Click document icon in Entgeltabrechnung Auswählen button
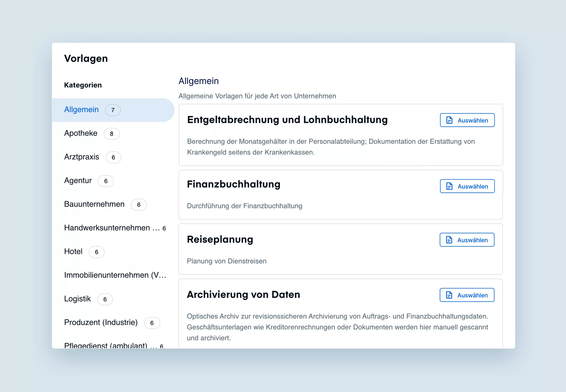 click(449, 120)
